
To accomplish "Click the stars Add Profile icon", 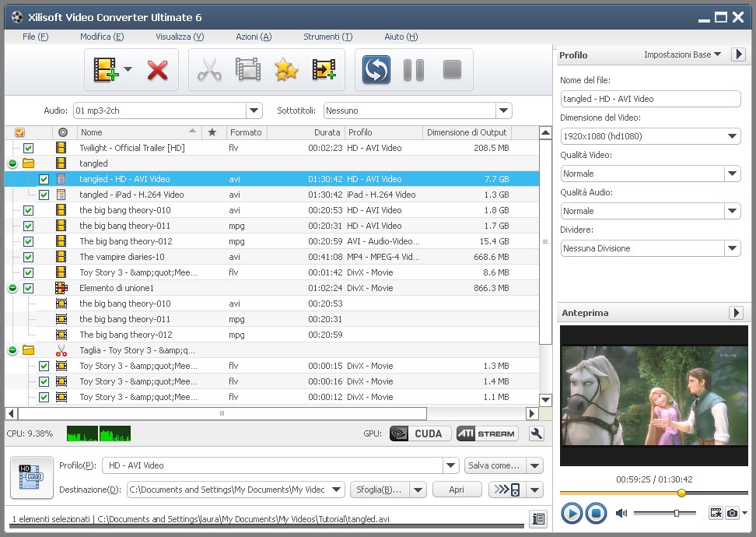I will pyautogui.click(x=286, y=69).
